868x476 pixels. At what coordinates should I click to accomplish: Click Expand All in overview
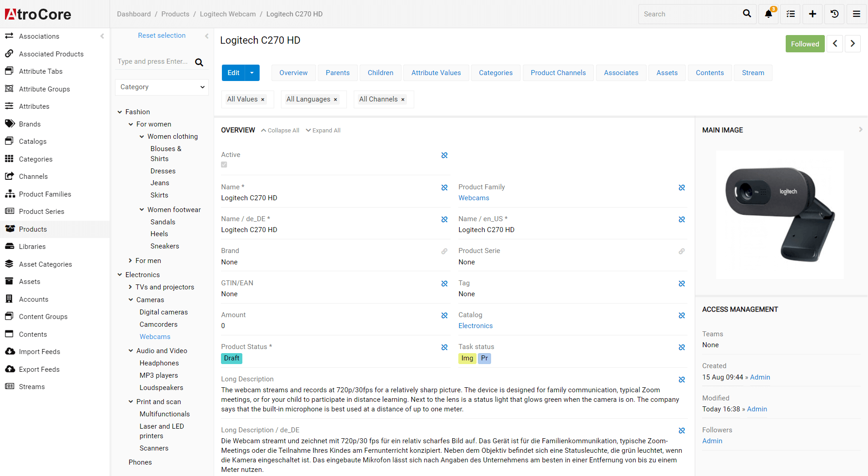[323, 131]
